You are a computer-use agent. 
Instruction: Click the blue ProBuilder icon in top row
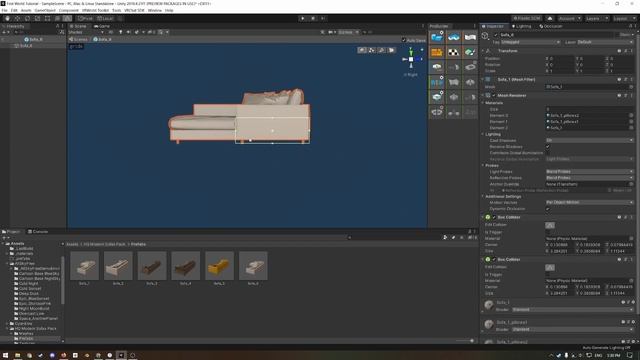click(453, 37)
